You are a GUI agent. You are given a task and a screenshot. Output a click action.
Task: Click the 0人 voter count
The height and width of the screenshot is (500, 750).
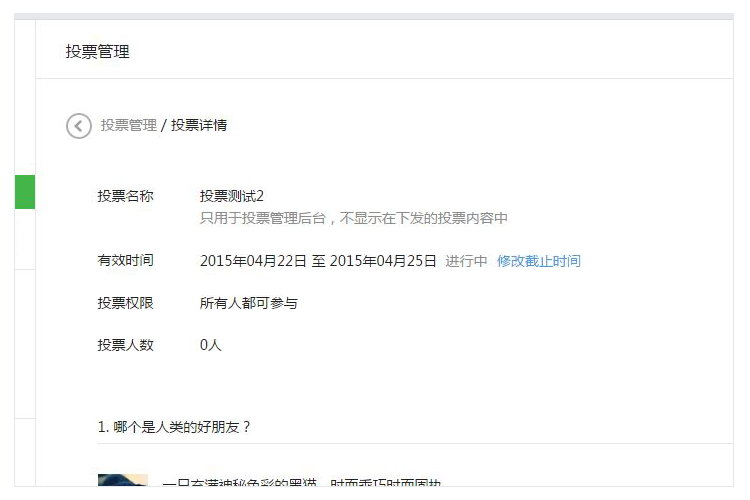tap(210, 345)
